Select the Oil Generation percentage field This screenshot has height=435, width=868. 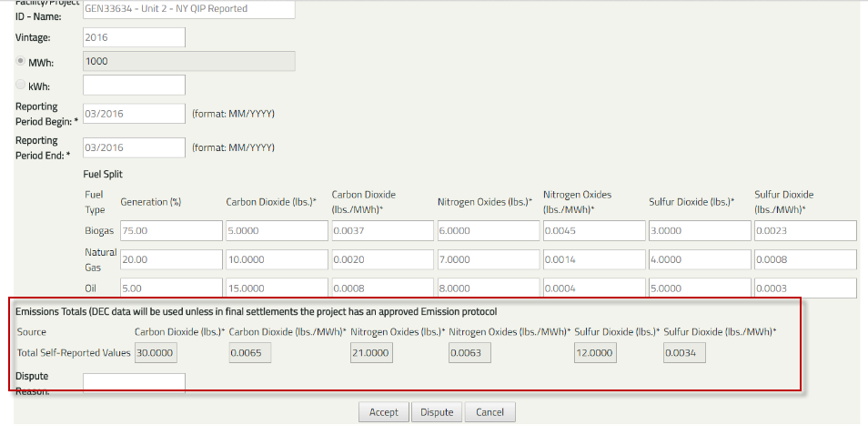[168, 288]
